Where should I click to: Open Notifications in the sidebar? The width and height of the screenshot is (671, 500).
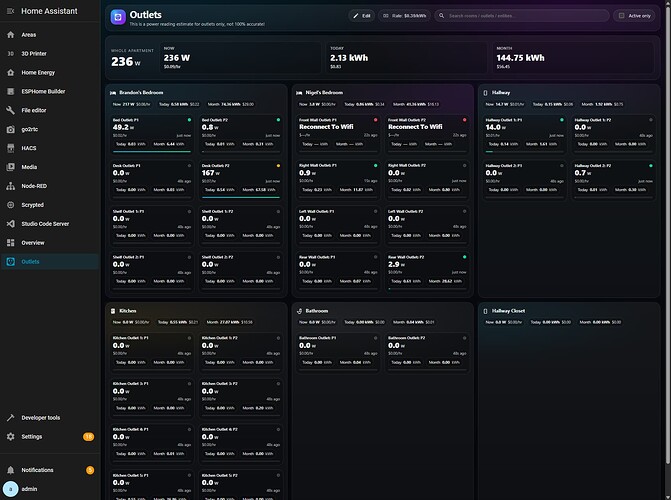coord(38,469)
